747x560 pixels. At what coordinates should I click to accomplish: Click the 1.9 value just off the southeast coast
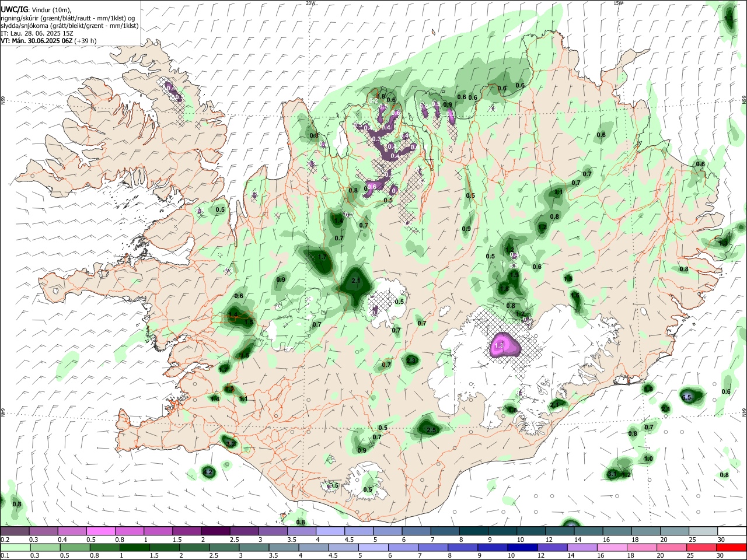pyautogui.click(x=648, y=388)
